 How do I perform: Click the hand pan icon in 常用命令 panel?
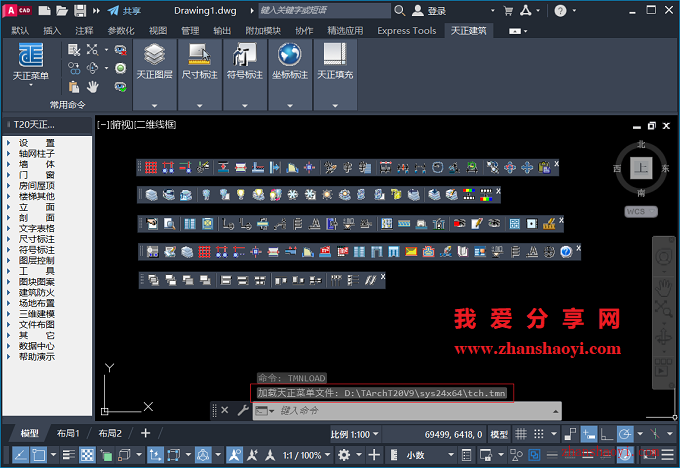pyautogui.click(x=92, y=87)
